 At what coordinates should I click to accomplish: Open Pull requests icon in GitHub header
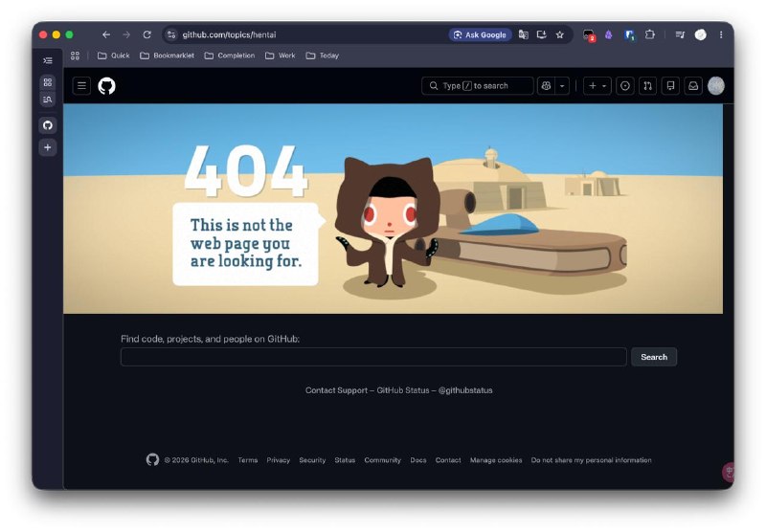(648, 86)
